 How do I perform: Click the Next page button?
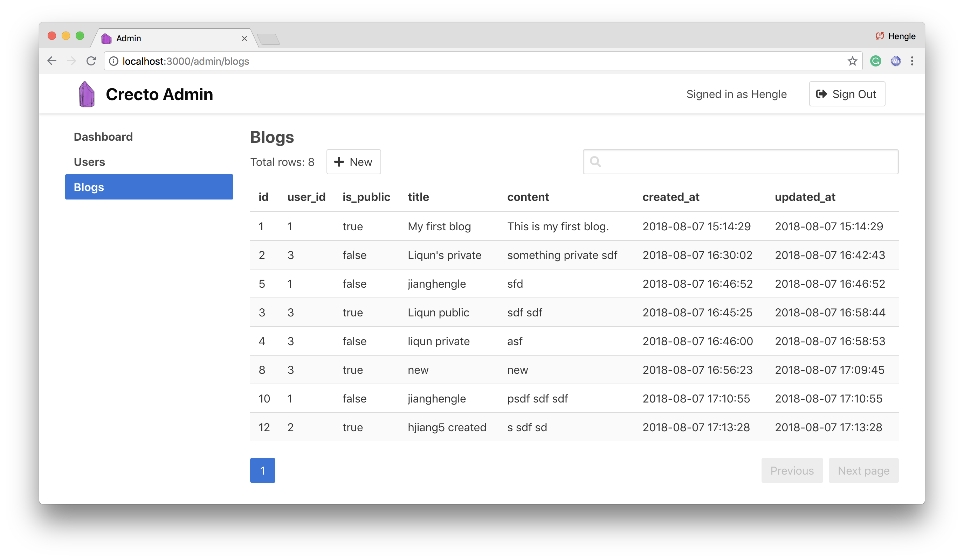point(863,470)
